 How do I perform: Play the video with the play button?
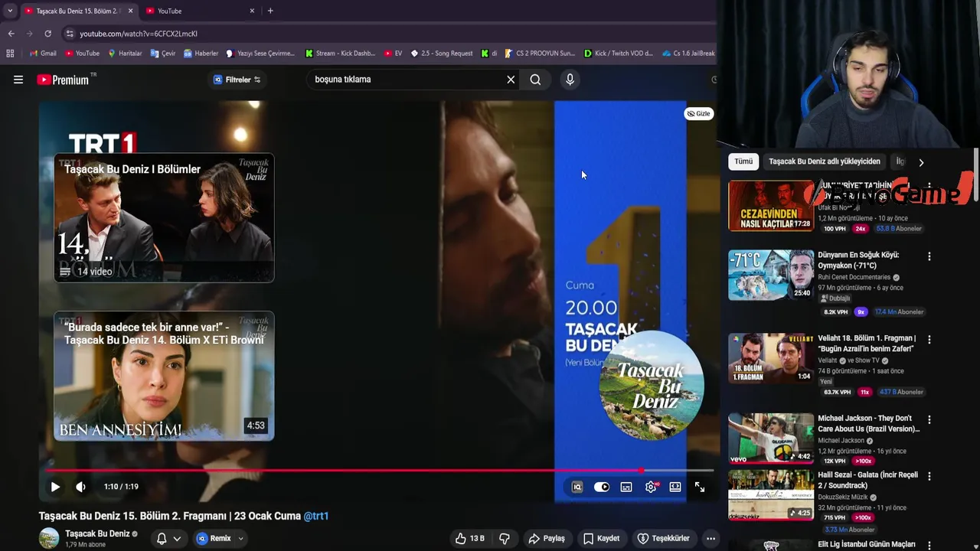point(55,487)
